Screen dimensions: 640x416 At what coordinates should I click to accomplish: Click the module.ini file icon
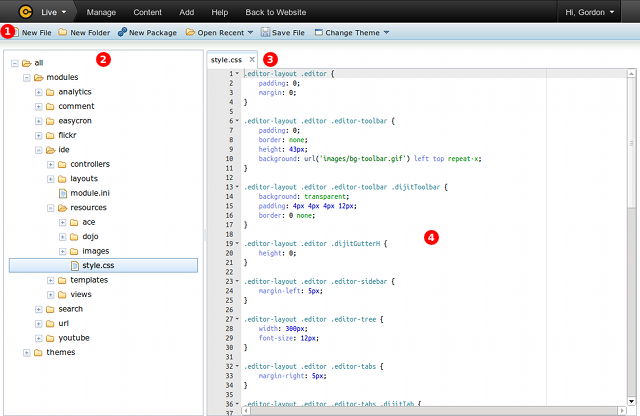(62, 193)
